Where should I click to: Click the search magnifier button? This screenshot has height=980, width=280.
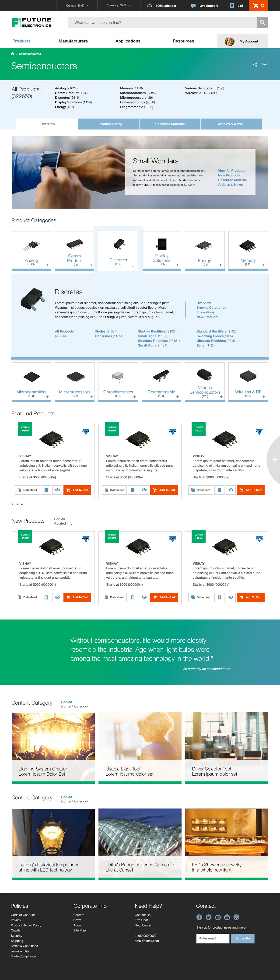[x=262, y=22]
